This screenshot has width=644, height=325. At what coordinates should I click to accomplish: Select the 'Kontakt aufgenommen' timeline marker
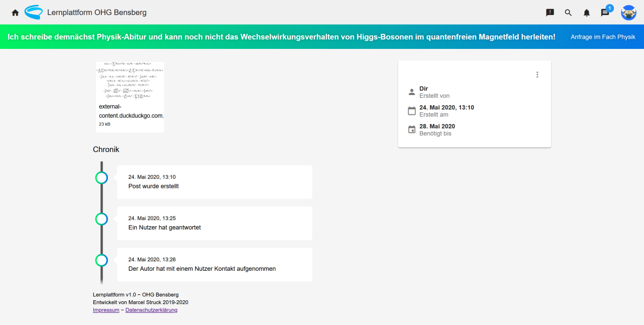click(x=101, y=261)
